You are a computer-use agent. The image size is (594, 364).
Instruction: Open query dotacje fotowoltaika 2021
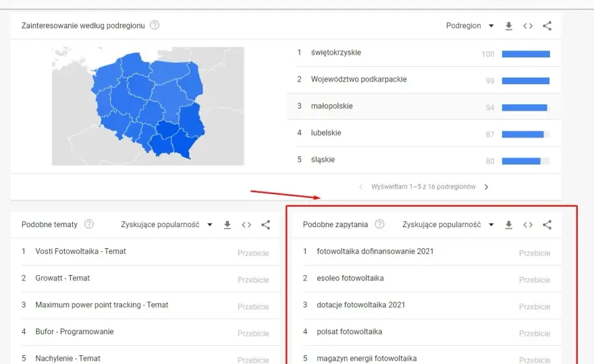[x=360, y=305]
